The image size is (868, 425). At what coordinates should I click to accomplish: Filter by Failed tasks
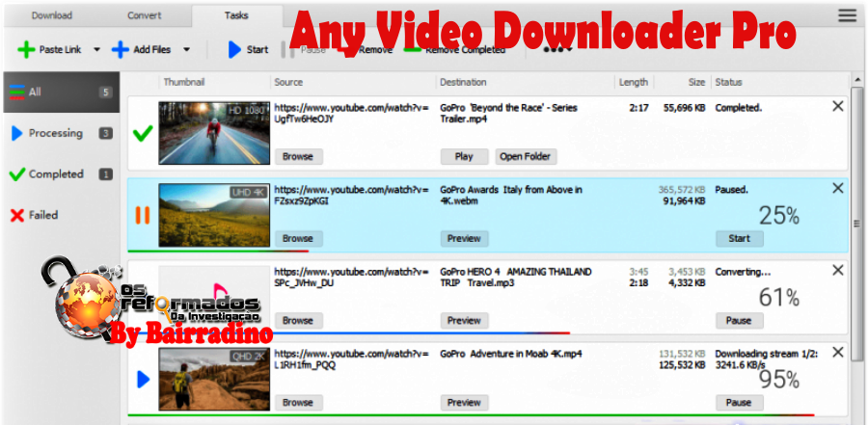click(62, 215)
